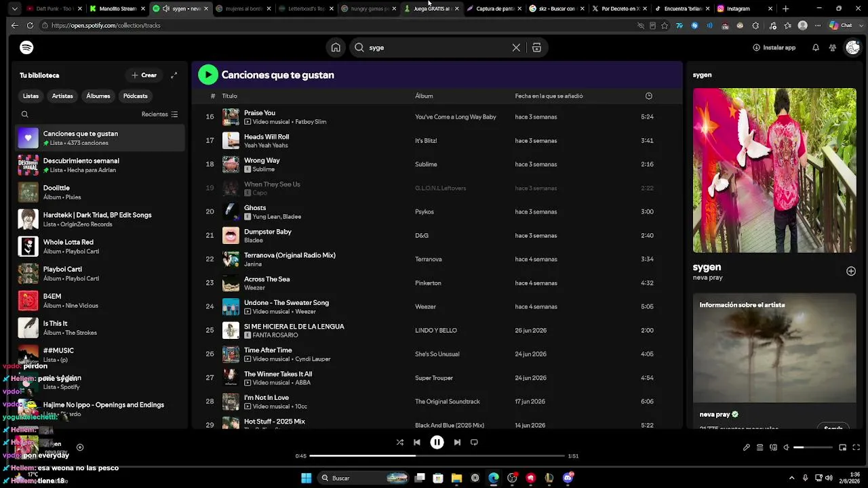The image size is (868, 488).
Task: Filter the library by Álbumes
Action: tap(98, 96)
